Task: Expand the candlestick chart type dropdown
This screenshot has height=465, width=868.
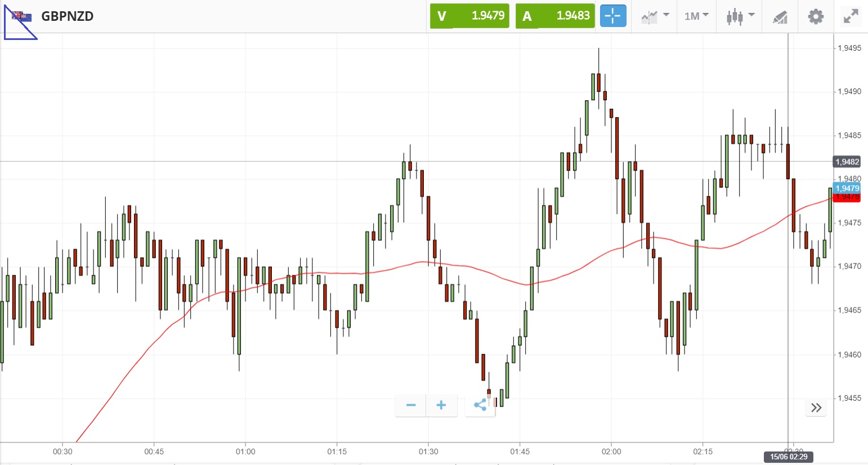Action: (740, 16)
